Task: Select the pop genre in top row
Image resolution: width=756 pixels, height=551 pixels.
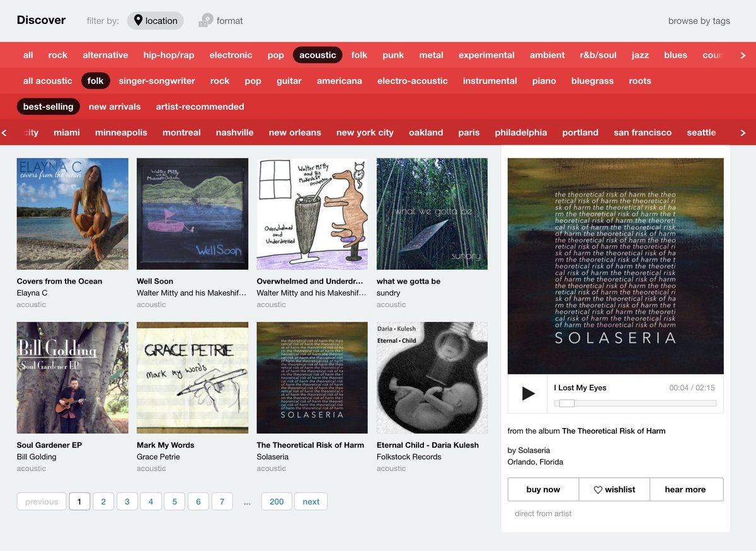Action: click(x=276, y=55)
